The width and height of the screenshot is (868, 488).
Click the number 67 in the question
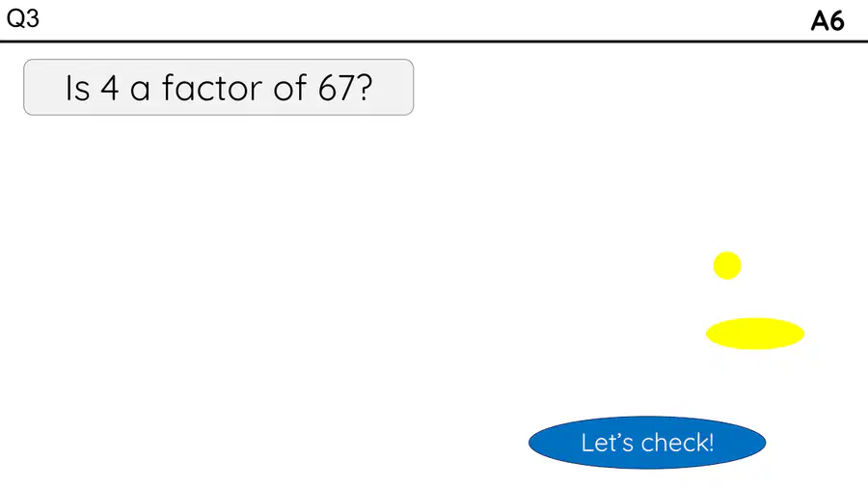(x=336, y=88)
